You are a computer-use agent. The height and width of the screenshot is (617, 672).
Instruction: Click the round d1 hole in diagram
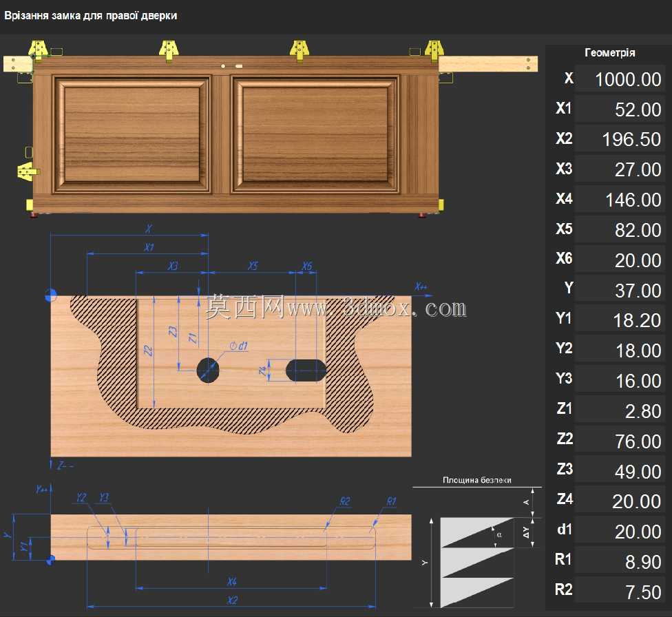click(x=208, y=370)
